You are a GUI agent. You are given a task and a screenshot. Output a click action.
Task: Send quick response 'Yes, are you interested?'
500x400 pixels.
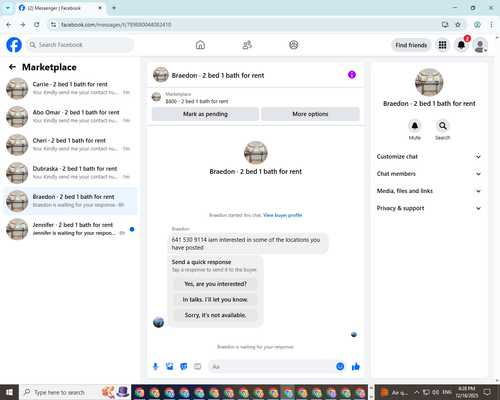tap(215, 284)
